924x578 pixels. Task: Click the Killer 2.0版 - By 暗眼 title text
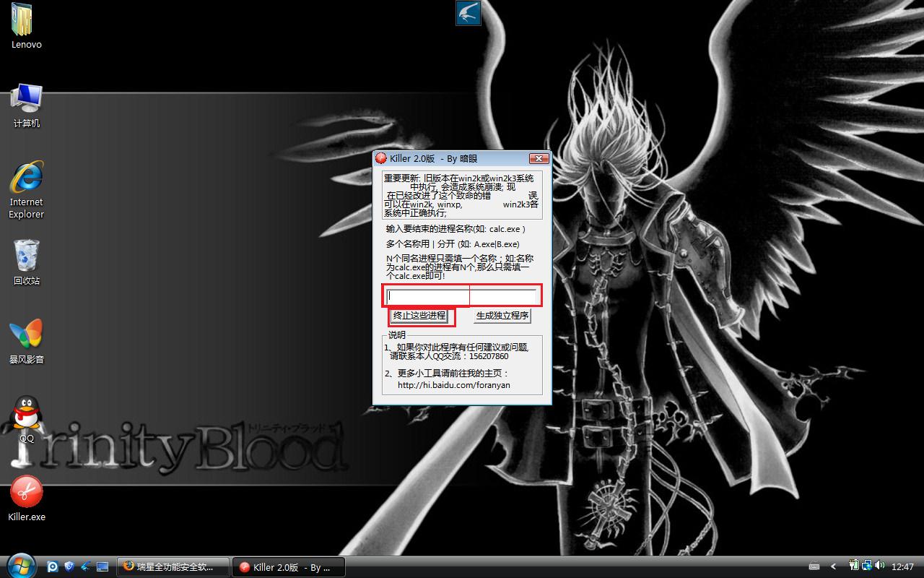[x=433, y=158]
